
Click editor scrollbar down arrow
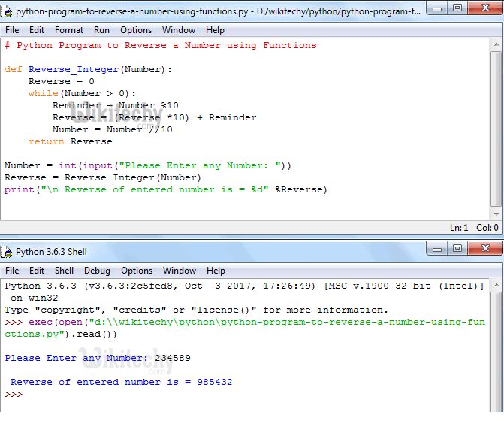point(496,214)
